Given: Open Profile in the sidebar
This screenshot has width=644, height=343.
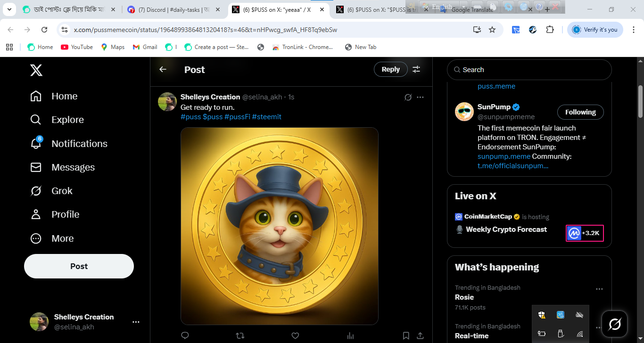Looking at the screenshot, I should [x=55, y=214].
